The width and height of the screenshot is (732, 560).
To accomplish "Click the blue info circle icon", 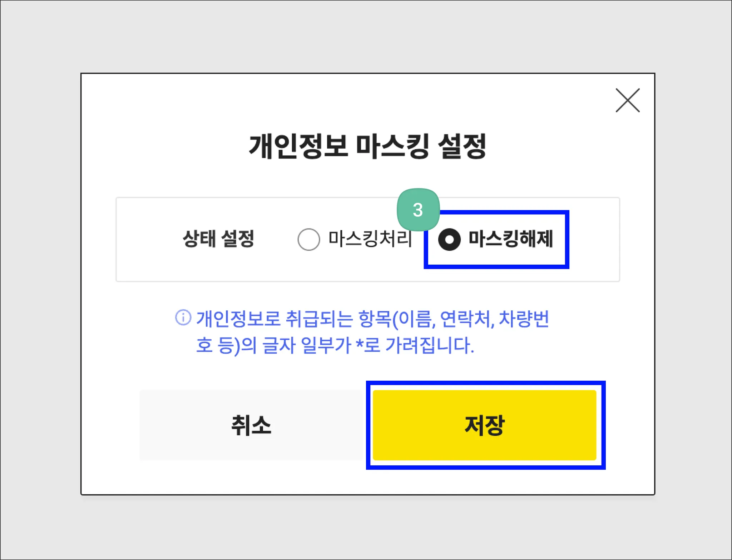I will point(183,317).
